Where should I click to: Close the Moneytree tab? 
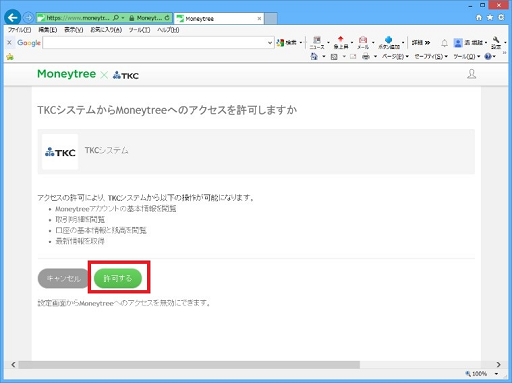pyautogui.click(x=259, y=19)
